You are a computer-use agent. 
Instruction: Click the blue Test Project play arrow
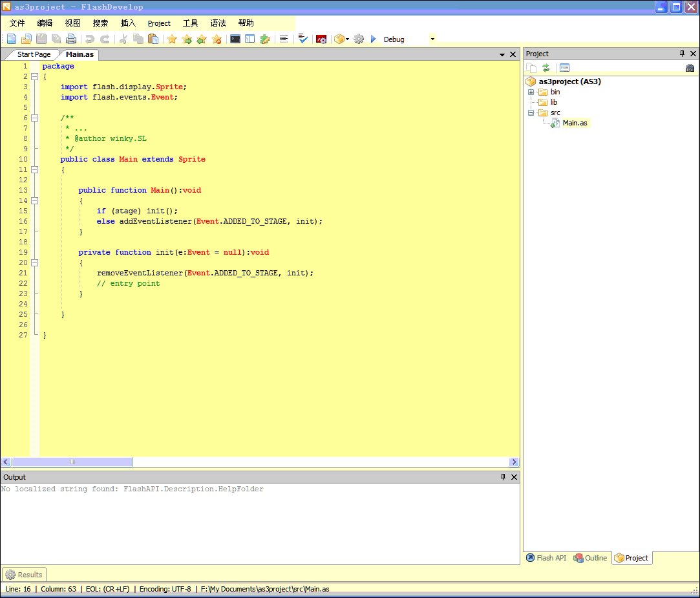coord(373,39)
